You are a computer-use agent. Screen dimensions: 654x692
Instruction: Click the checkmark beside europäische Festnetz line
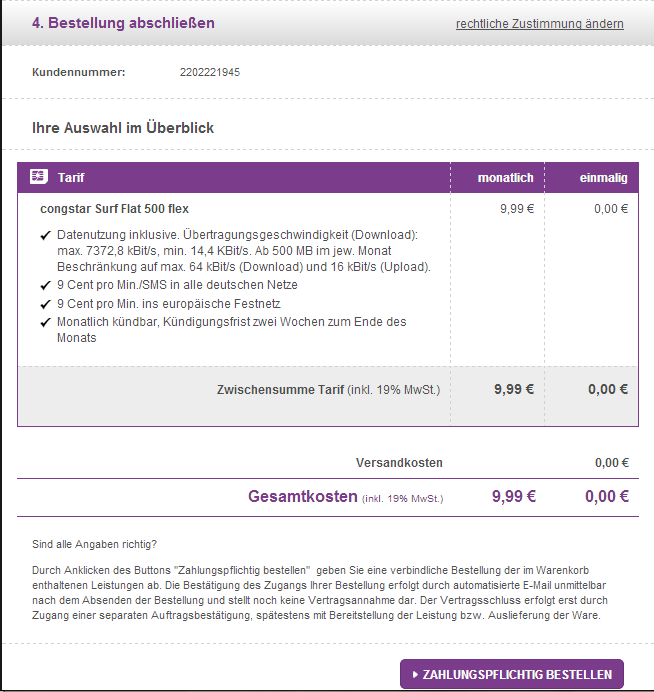coord(45,304)
